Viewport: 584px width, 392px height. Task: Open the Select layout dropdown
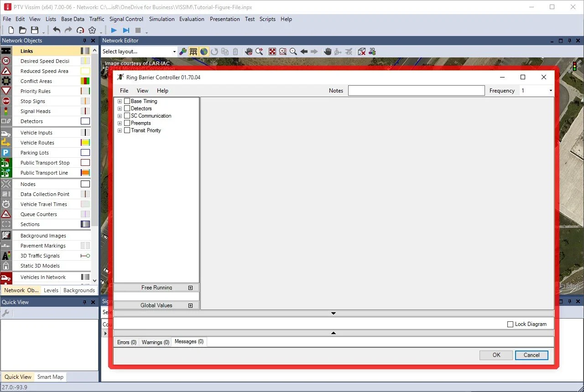point(174,51)
